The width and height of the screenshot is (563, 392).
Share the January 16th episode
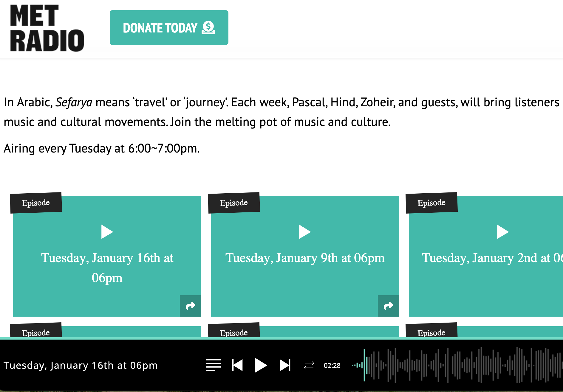pos(191,306)
